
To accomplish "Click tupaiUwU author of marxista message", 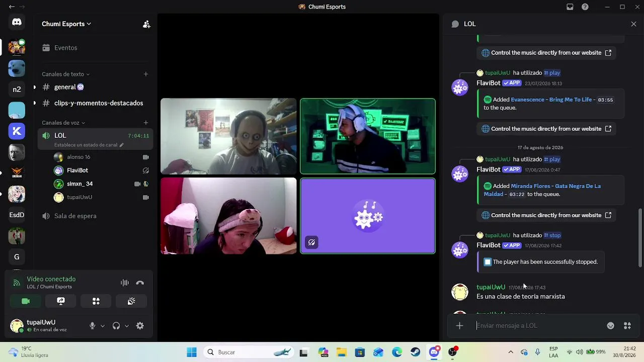I will [x=491, y=287].
